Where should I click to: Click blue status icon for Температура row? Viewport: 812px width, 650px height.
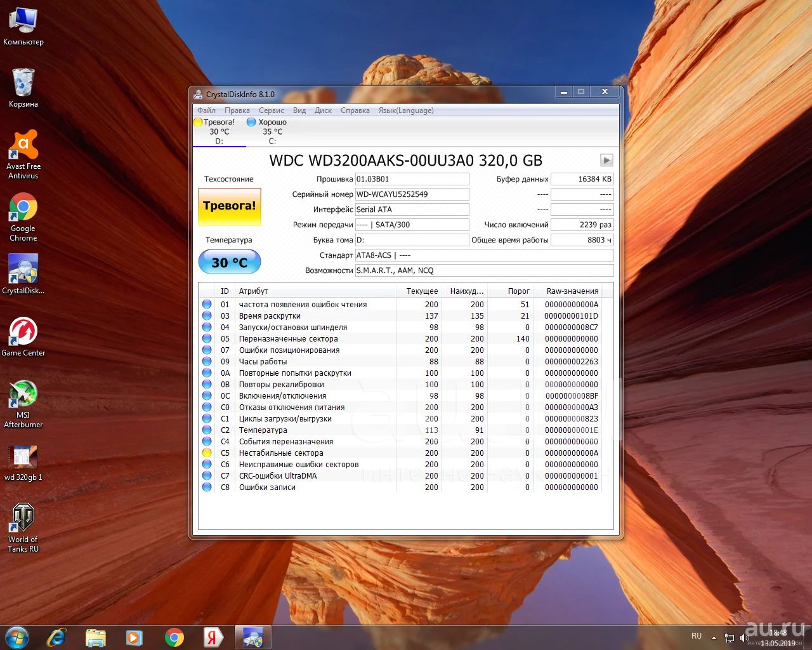click(207, 430)
